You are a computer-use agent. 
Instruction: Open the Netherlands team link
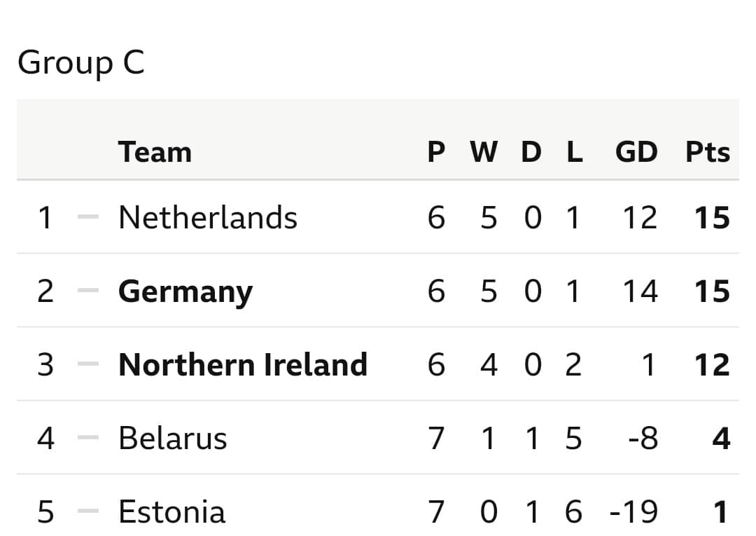click(x=208, y=218)
